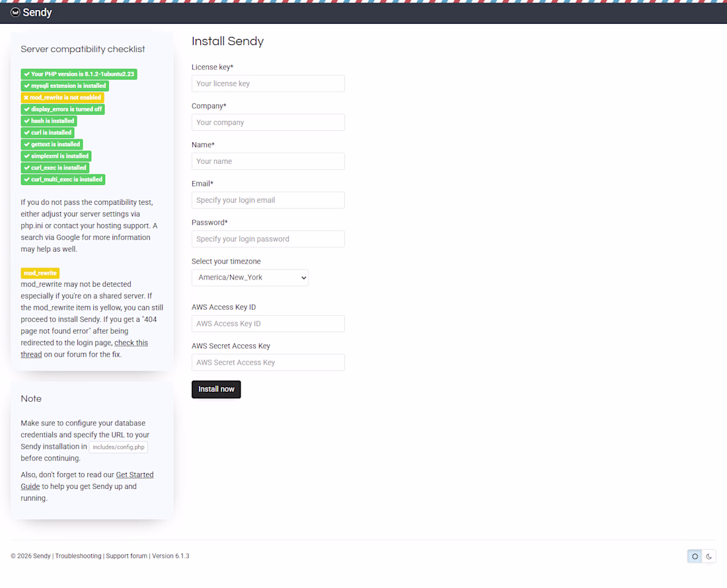This screenshot has height=588, width=727.
Task: Click the Install Sendy heading
Action: click(227, 41)
